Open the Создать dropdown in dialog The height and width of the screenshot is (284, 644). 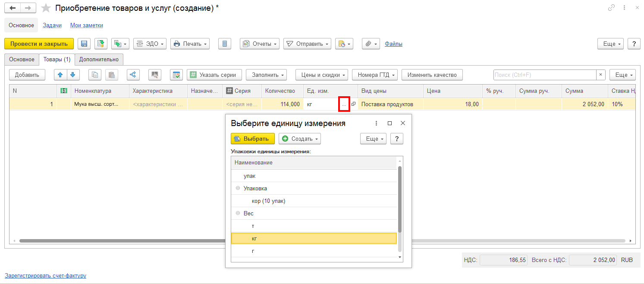pyautogui.click(x=300, y=139)
